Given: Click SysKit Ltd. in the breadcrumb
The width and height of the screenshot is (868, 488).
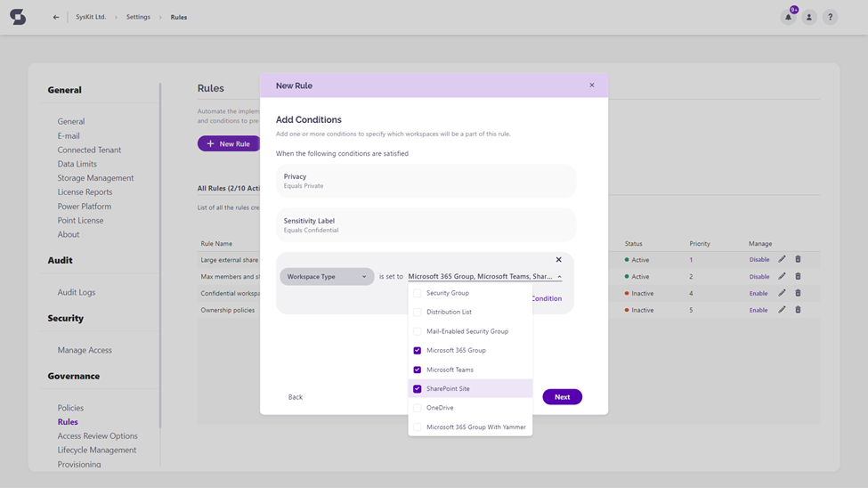Looking at the screenshot, I should pos(91,17).
